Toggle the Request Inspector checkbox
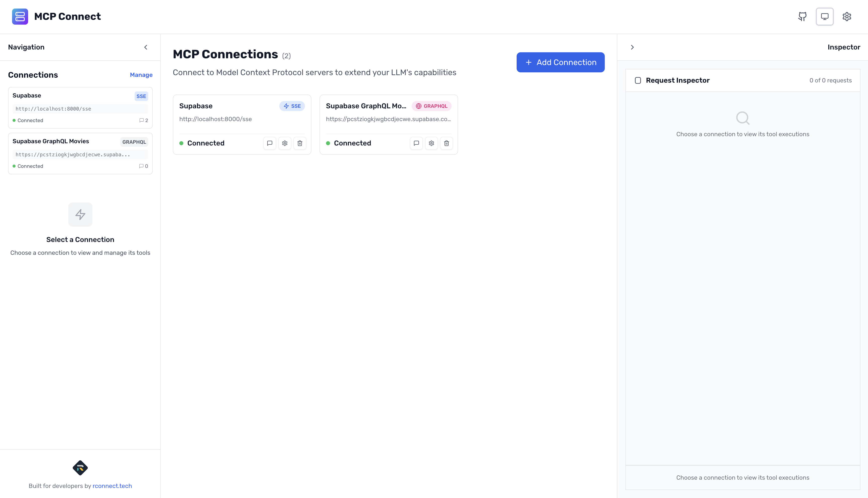Screen dimensions: 868x498 pyautogui.click(x=638, y=80)
